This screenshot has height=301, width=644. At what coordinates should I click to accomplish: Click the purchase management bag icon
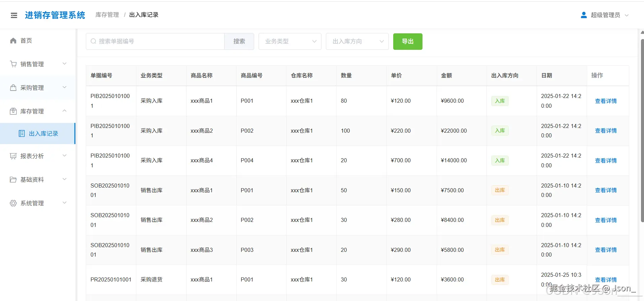click(x=13, y=88)
